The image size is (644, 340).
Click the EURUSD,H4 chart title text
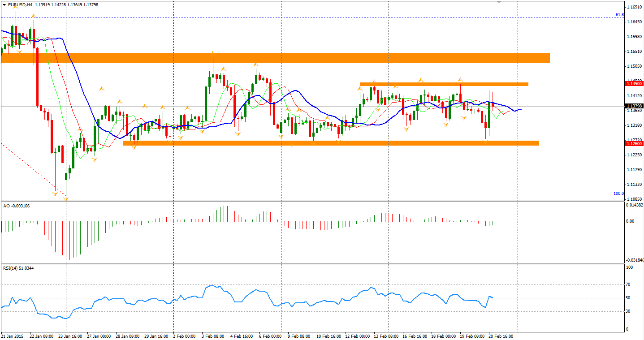20,4
